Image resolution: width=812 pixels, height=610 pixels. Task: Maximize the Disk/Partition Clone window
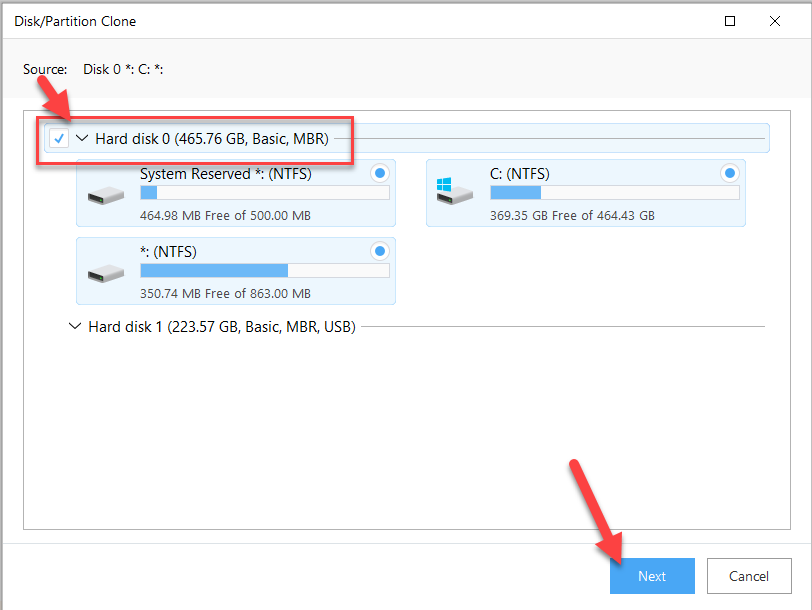point(730,21)
